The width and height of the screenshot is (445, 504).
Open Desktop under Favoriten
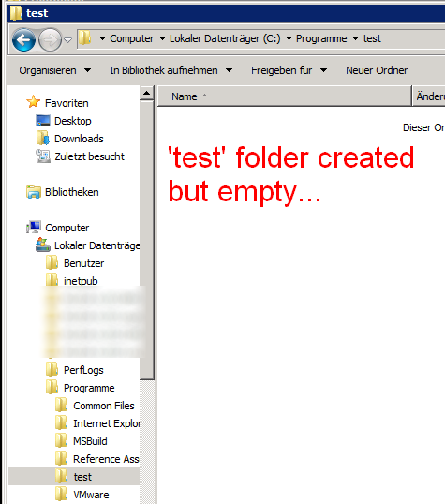(x=73, y=121)
